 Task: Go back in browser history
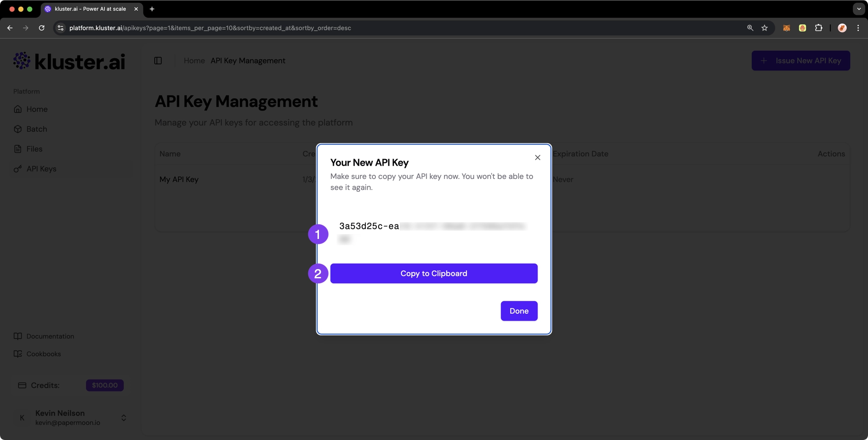tap(10, 28)
